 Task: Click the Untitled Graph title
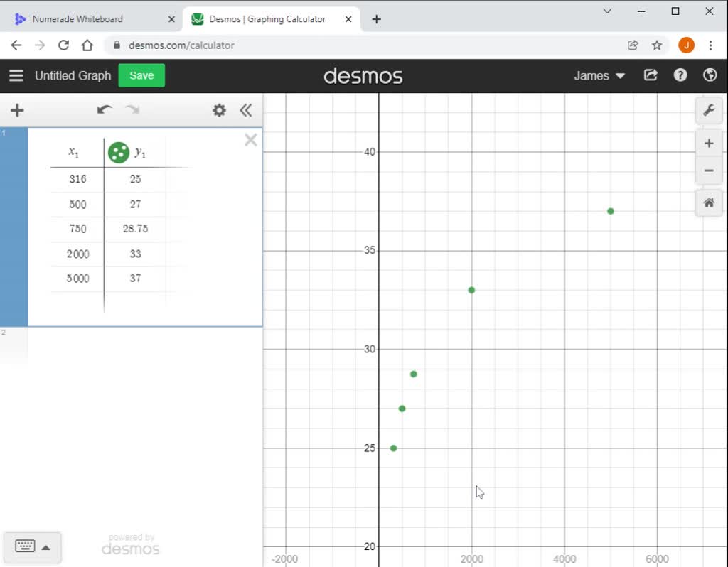(x=73, y=75)
